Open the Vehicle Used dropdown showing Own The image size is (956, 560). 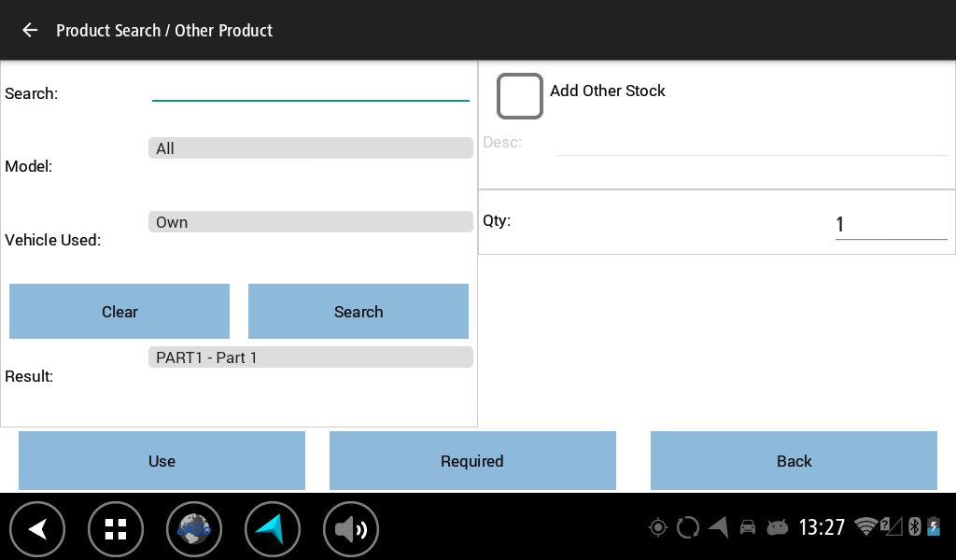(310, 222)
